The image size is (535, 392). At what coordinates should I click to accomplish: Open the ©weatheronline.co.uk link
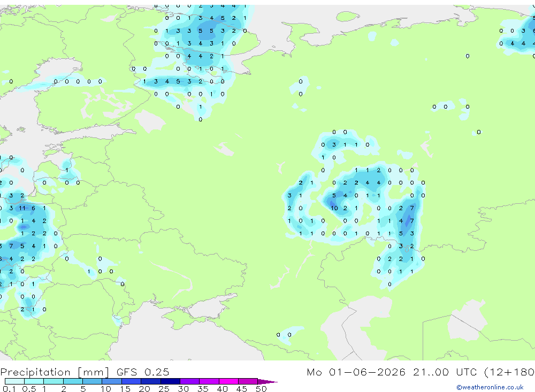tap(490, 387)
